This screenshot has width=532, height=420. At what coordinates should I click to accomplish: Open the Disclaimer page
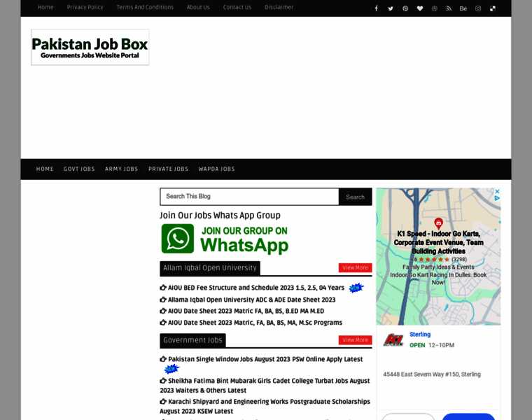(x=279, y=7)
